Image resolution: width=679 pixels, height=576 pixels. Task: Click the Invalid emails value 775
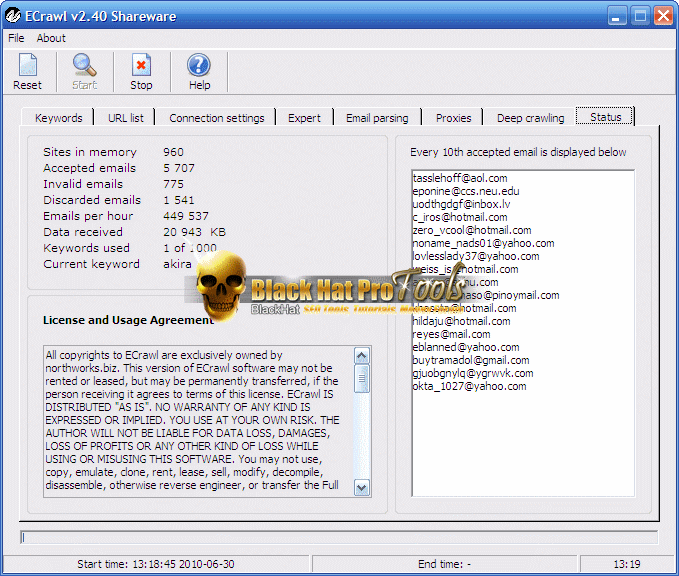tap(173, 184)
